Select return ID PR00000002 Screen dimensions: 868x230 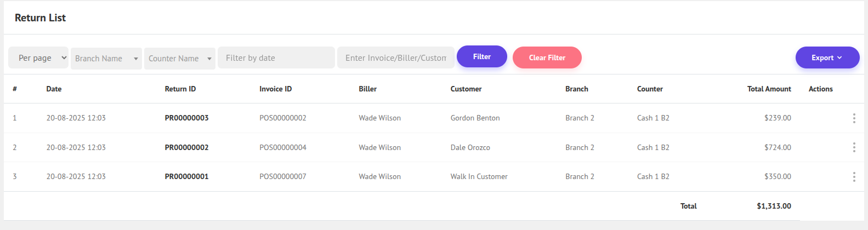186,147
